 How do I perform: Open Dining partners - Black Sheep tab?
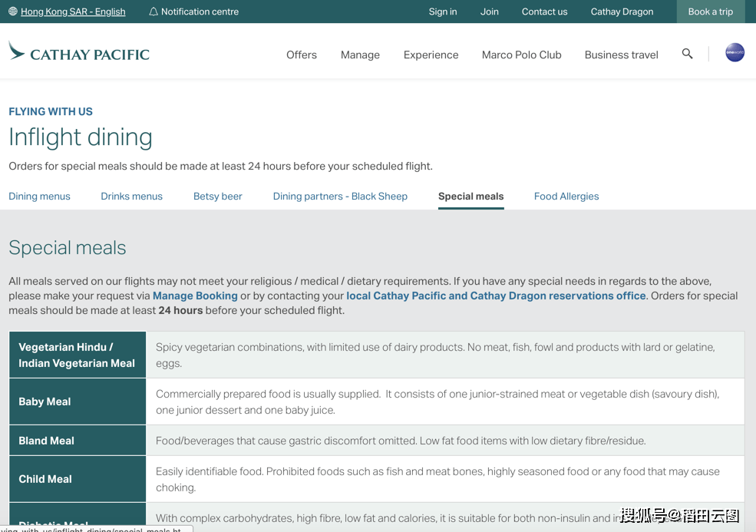coord(341,197)
